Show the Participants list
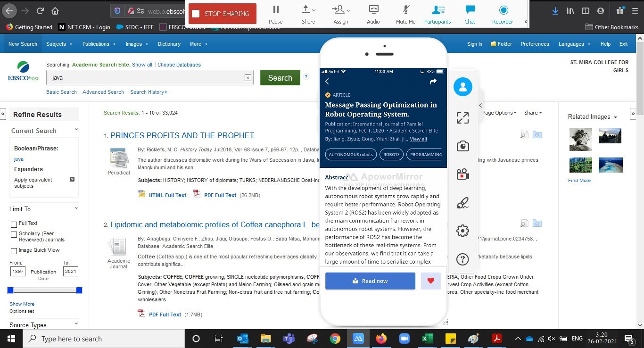 tap(437, 14)
